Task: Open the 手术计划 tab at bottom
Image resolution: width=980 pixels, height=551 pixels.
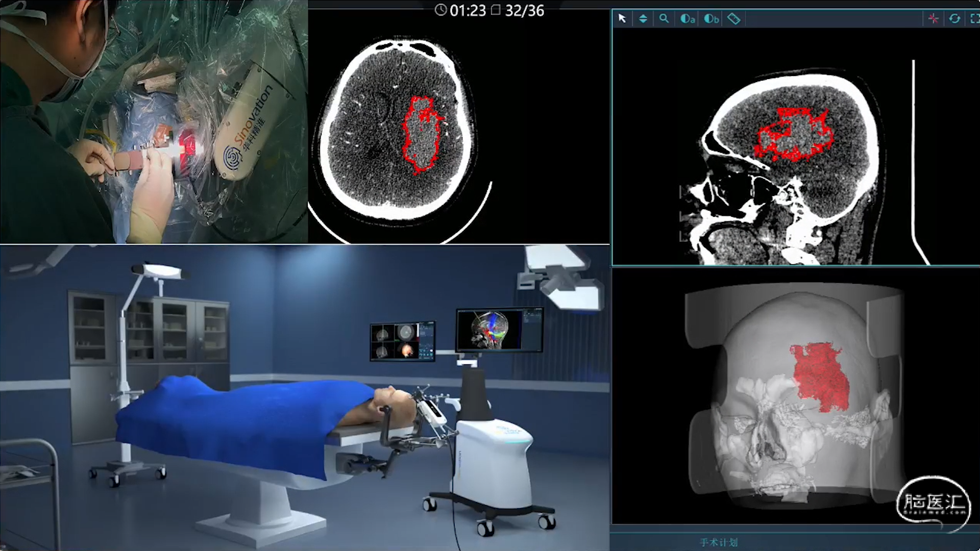Action: pos(719,542)
